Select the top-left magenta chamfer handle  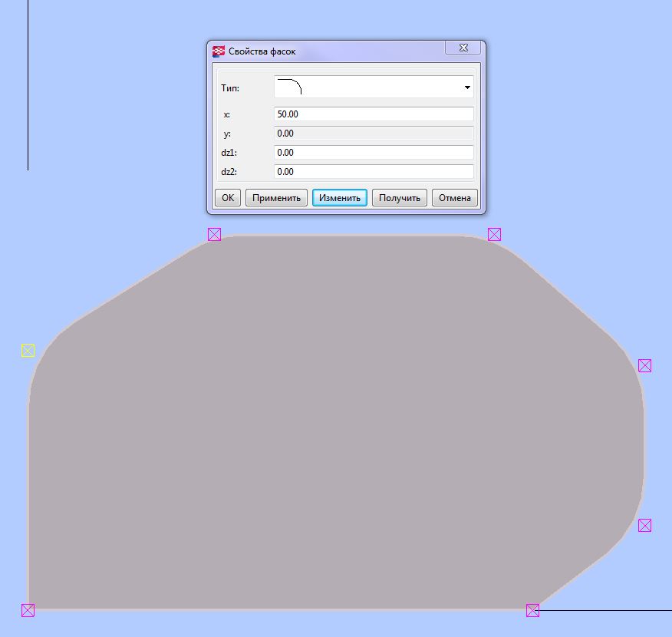pos(214,235)
